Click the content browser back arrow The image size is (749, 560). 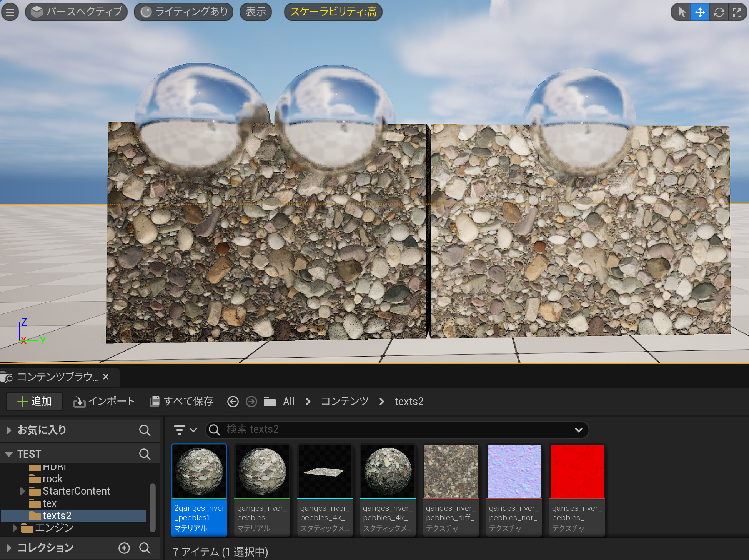(x=233, y=402)
